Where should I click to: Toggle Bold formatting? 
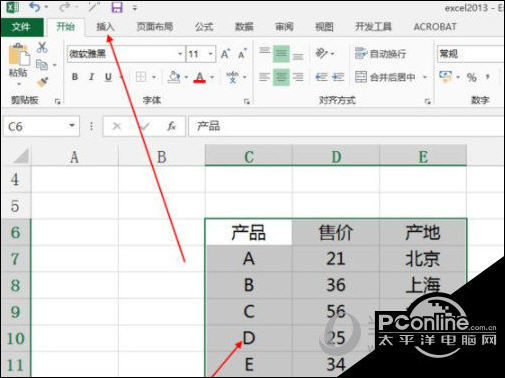tap(75, 77)
